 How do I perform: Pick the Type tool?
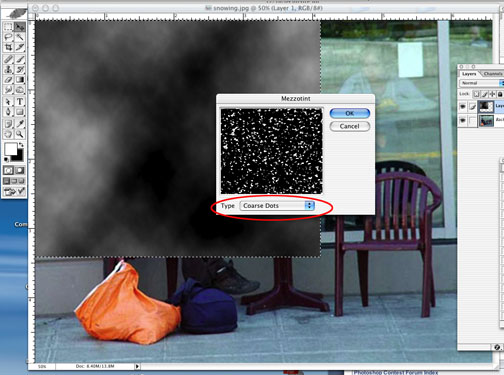coord(20,102)
